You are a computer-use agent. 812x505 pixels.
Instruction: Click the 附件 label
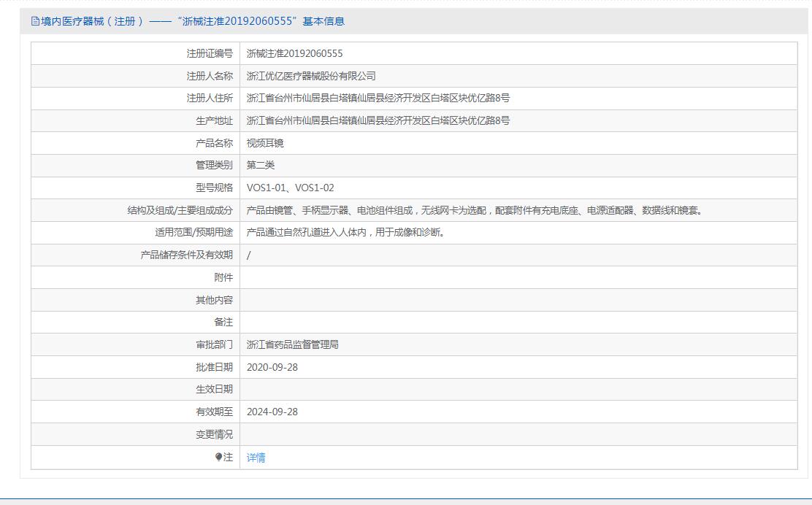point(223,278)
